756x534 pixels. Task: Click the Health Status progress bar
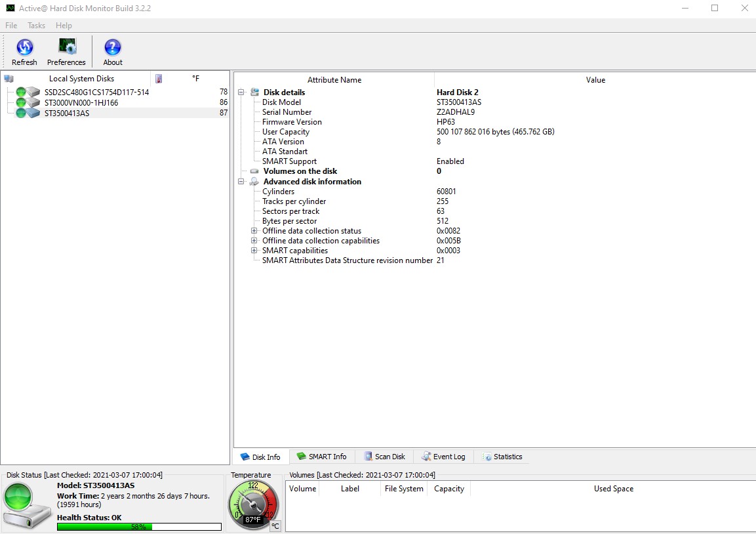tap(139, 526)
